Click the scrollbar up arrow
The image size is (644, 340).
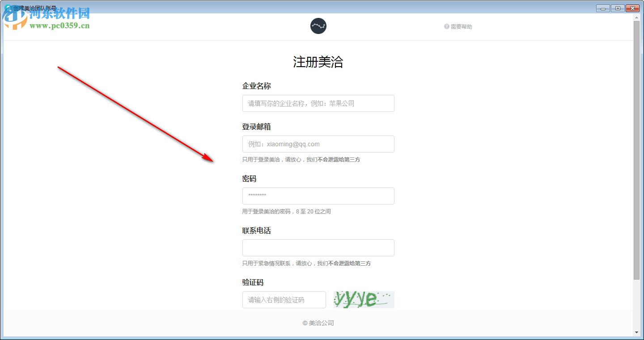point(637,17)
